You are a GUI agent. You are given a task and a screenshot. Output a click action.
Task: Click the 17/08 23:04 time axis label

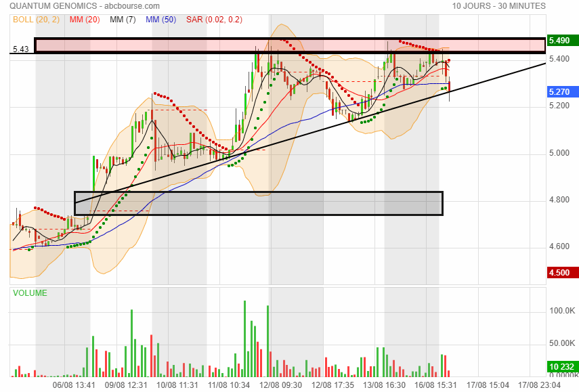540,385
